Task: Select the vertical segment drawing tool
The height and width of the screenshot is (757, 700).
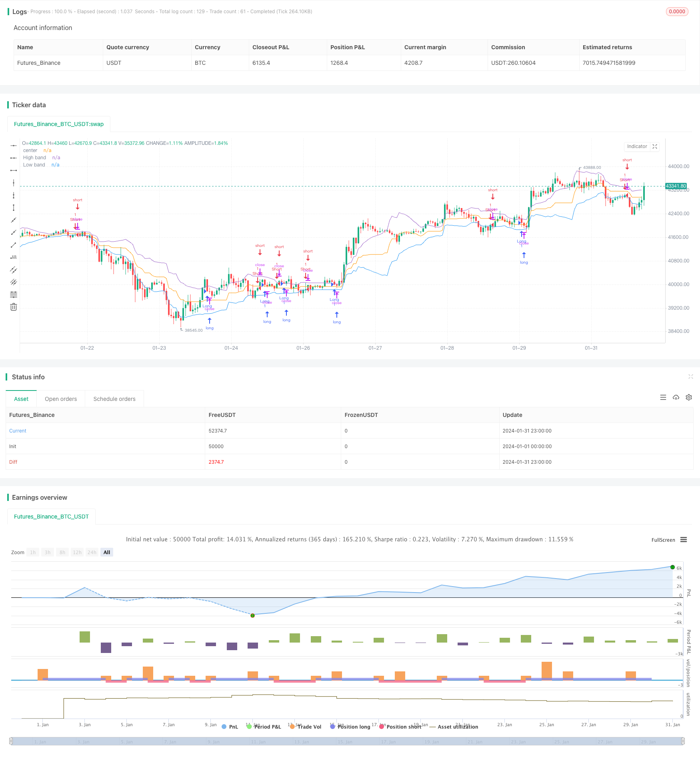Action: point(14,208)
